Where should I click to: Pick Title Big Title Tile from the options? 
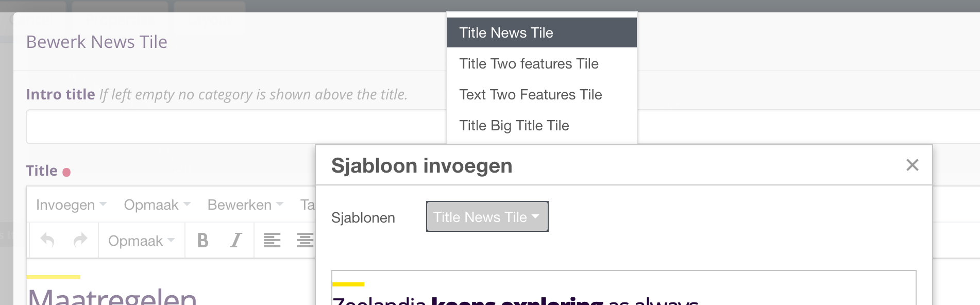pyautogui.click(x=514, y=125)
